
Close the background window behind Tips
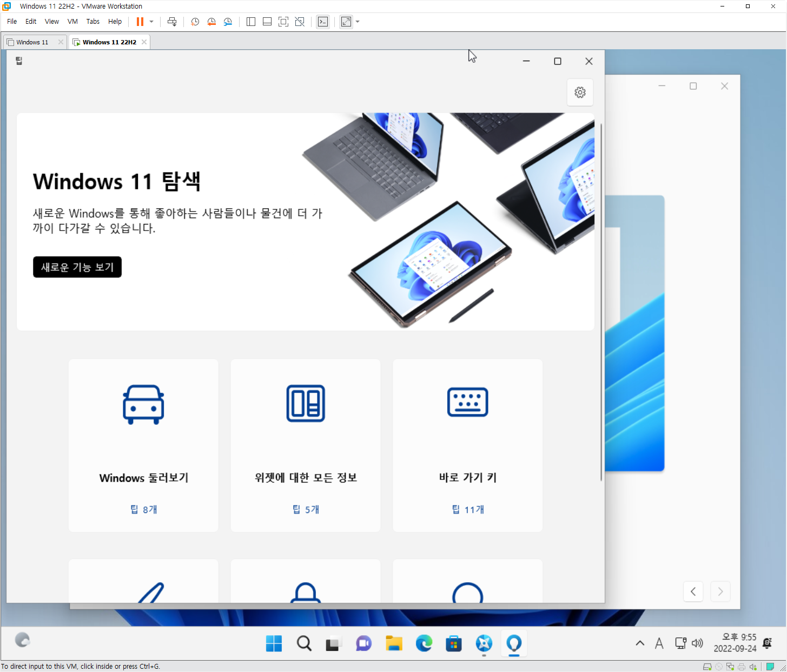click(725, 86)
